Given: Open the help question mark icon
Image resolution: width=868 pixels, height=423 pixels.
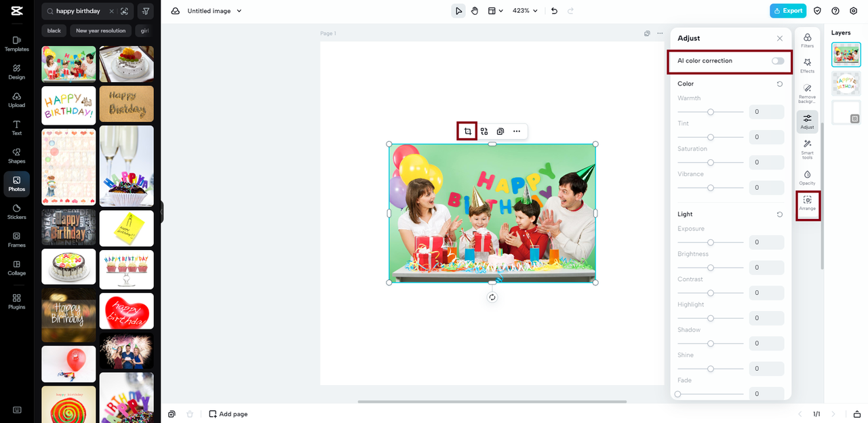Looking at the screenshot, I should pyautogui.click(x=835, y=11).
